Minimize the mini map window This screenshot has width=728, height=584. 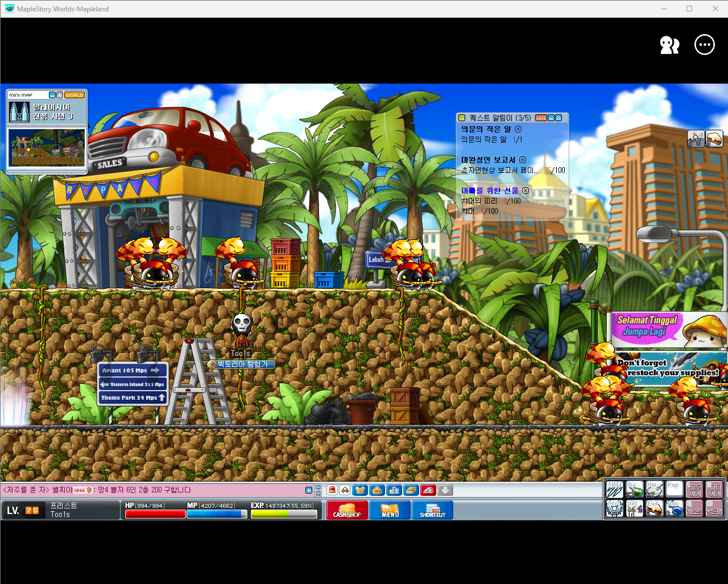click(x=52, y=95)
